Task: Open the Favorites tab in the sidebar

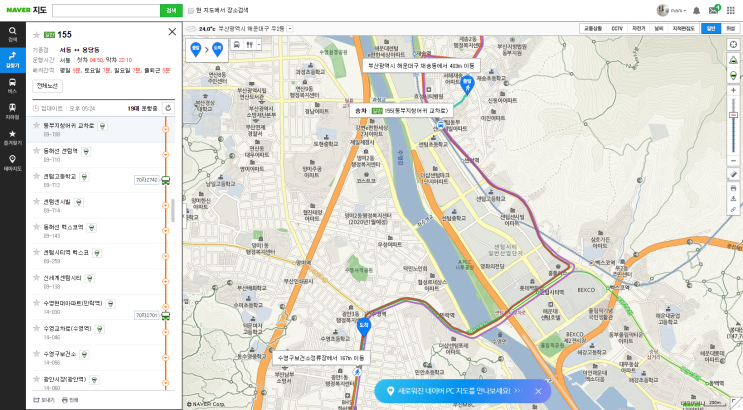Action: pyautogui.click(x=12, y=137)
